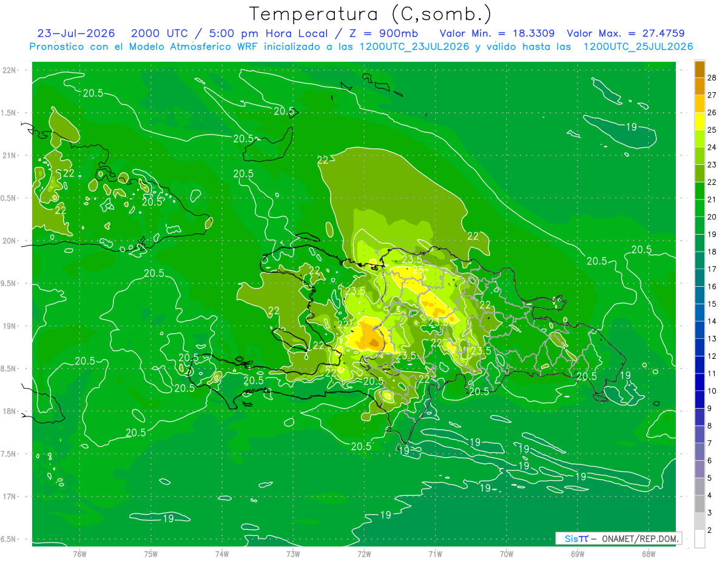Click the SisTT – ONAMET/REP.DOM. logo box
Image resolution: width=728 pixels, height=562 pixels.
point(618,538)
